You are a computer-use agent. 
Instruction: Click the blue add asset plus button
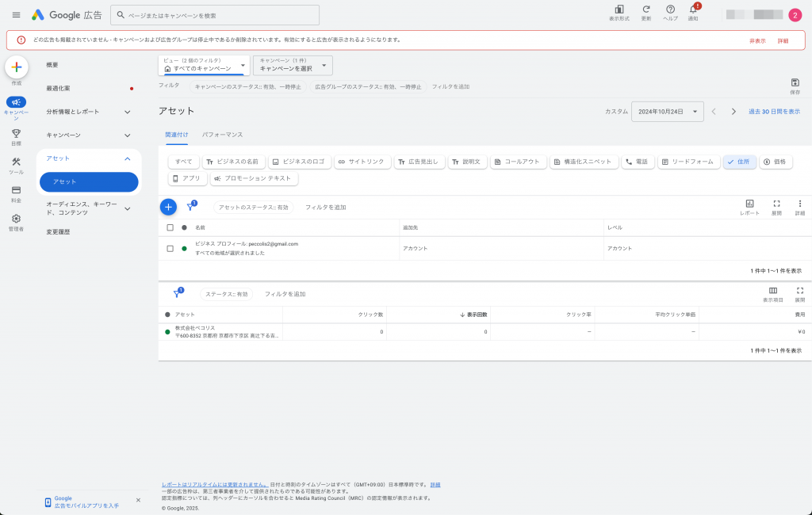[168, 207]
